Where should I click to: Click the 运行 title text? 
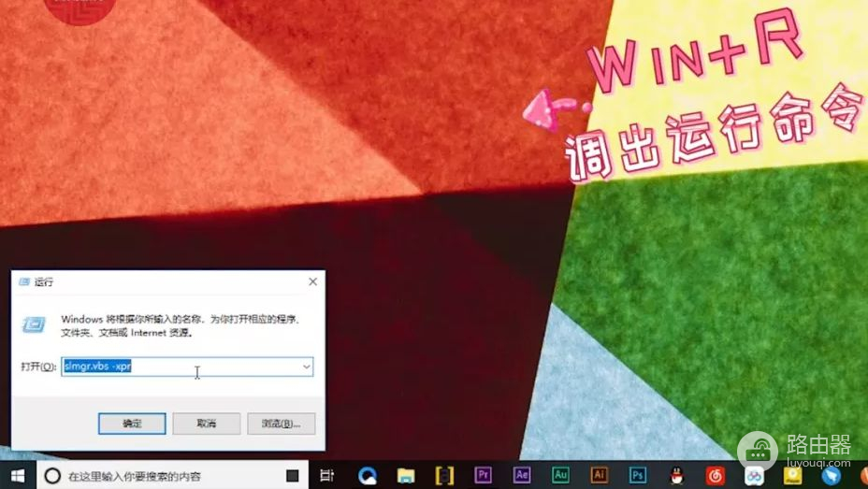click(44, 282)
